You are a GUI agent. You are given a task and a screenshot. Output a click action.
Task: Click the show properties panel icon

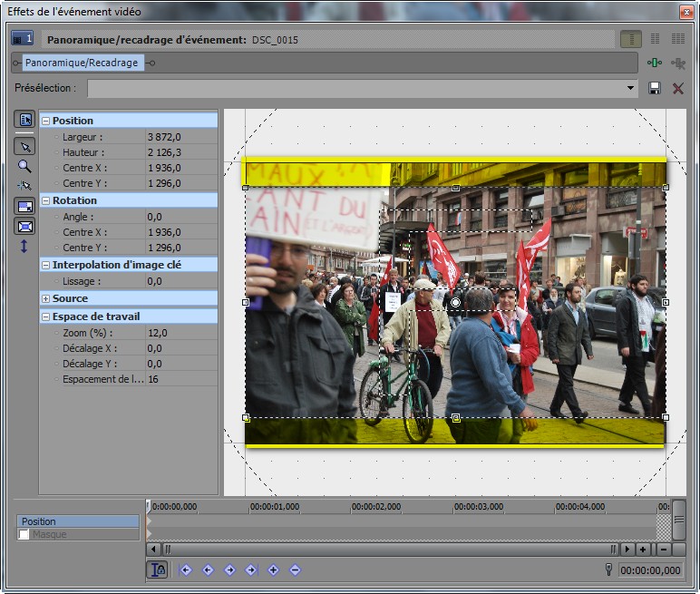24,120
